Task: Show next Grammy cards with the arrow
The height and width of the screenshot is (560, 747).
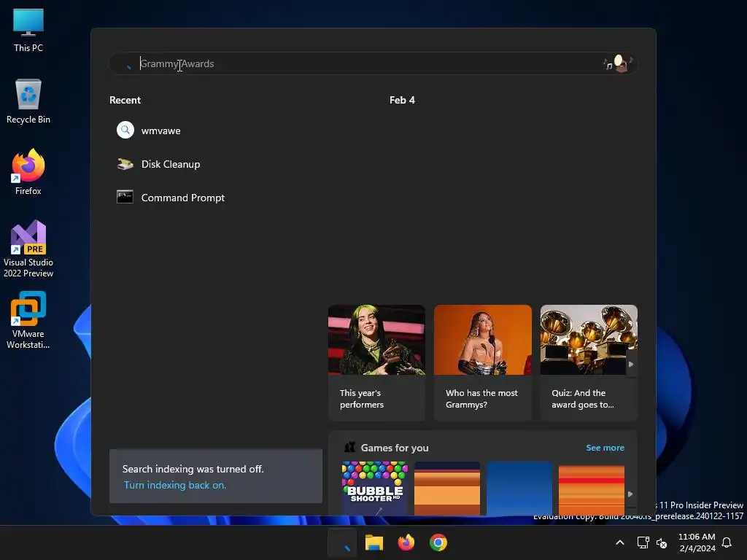Action: click(631, 365)
